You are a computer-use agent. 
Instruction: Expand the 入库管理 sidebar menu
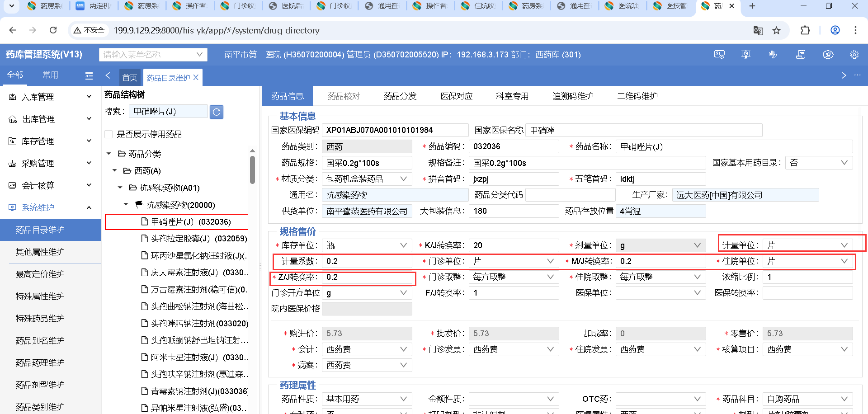pyautogui.click(x=89, y=96)
